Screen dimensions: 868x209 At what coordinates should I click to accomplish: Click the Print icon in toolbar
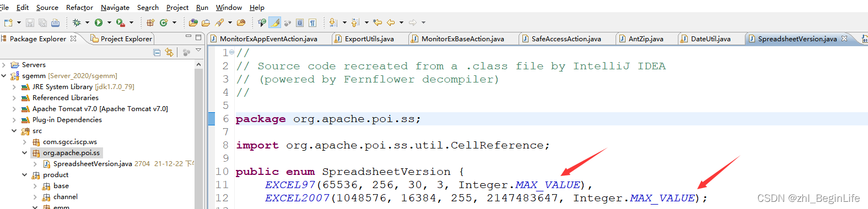coord(55,23)
